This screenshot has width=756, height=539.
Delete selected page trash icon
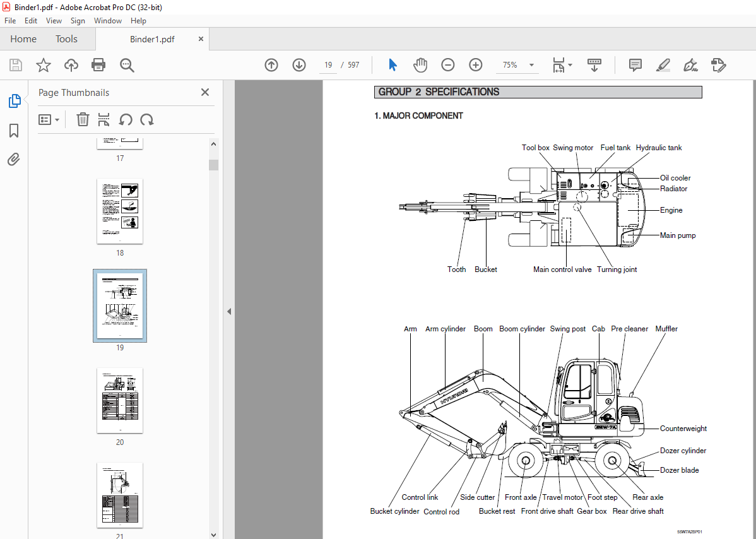click(x=83, y=119)
